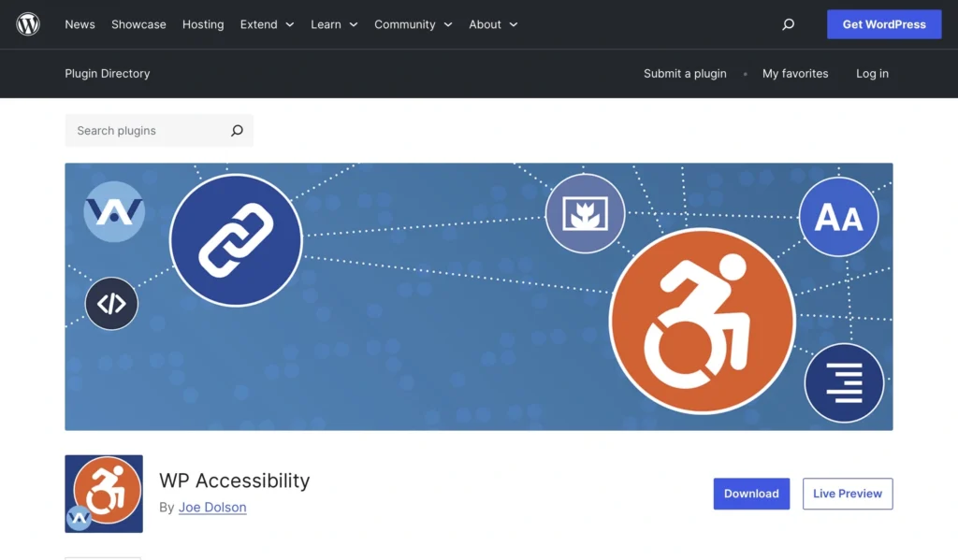Expand the Community dropdown menu
Viewport: 958px width, 560px height.
(414, 24)
